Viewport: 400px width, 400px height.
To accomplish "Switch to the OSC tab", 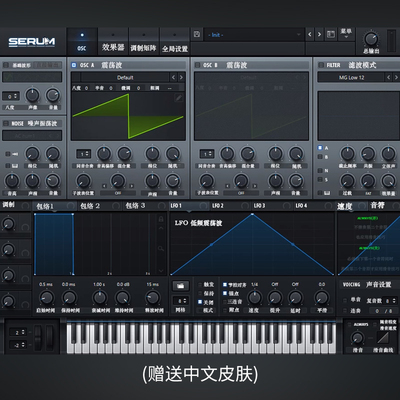I will point(82,42).
